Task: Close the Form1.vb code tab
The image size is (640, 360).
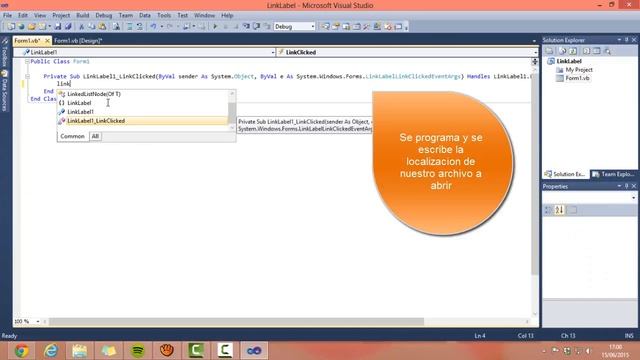Action: (x=47, y=41)
